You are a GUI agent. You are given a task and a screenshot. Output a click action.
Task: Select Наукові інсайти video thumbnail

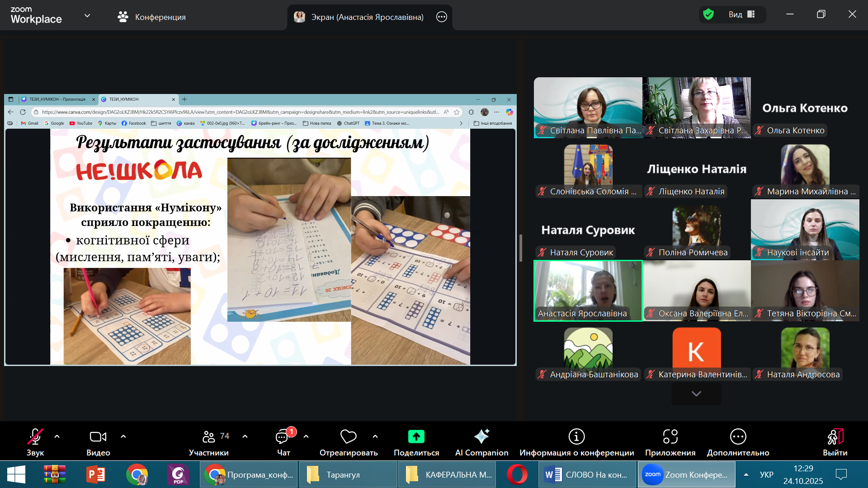[805, 230]
